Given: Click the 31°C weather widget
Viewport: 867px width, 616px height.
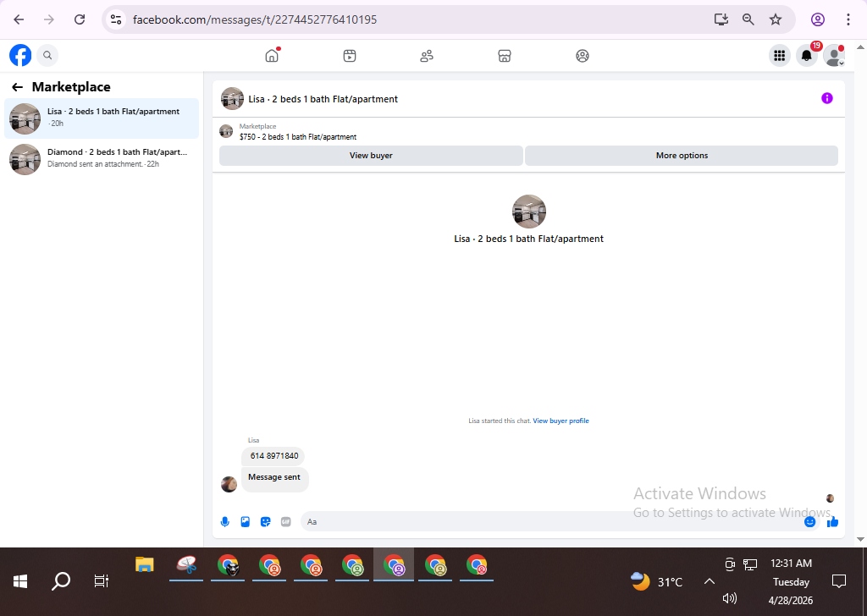Looking at the screenshot, I should [657, 582].
